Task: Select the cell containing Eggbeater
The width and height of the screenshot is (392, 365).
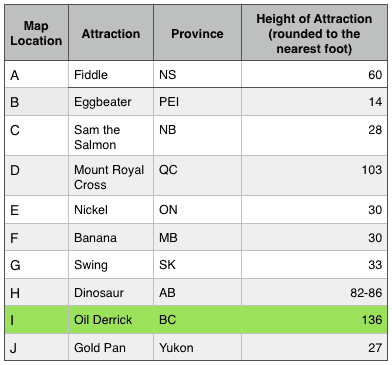Action: pos(111,102)
